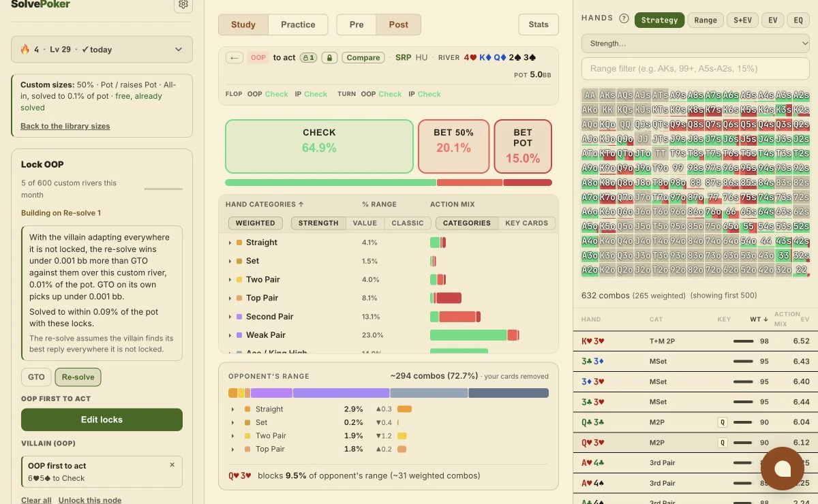This screenshot has height=504, width=818.
Task: Select the EQ view pill
Action: pos(799,20)
